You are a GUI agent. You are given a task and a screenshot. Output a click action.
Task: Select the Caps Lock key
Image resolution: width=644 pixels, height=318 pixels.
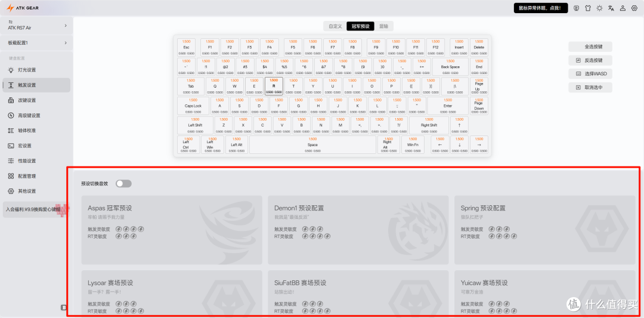[193, 106]
